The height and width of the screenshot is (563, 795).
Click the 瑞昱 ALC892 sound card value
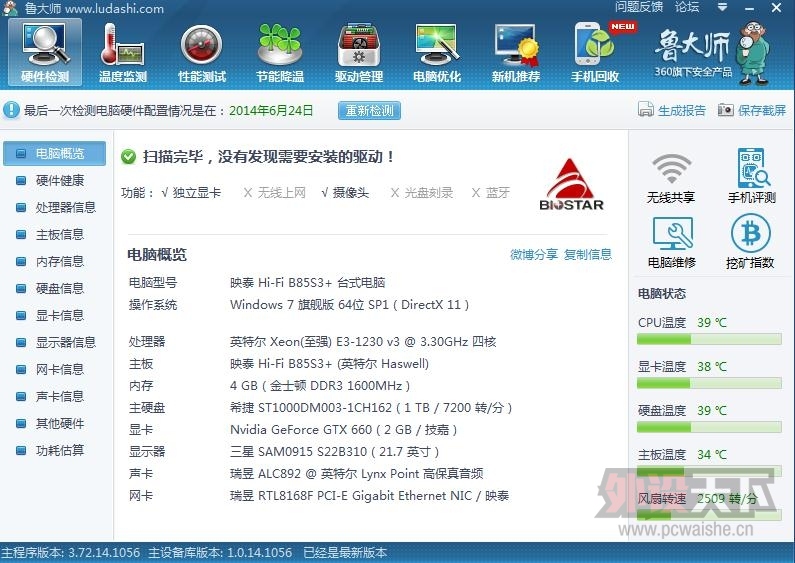356,474
